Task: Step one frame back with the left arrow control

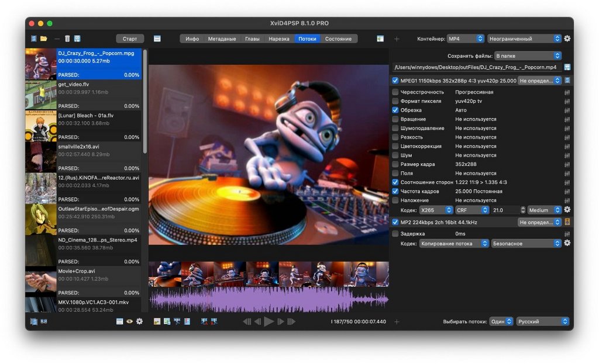Action: [x=258, y=321]
